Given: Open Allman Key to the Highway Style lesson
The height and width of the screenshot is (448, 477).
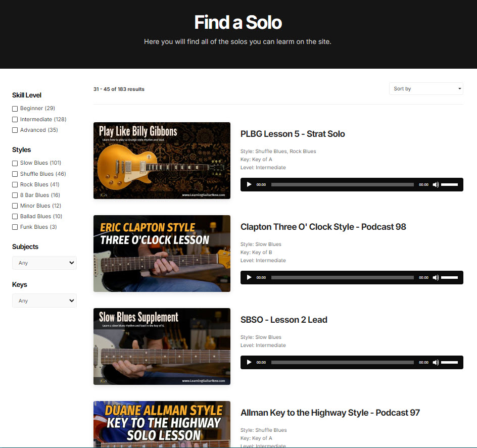Looking at the screenshot, I should tap(330, 413).
